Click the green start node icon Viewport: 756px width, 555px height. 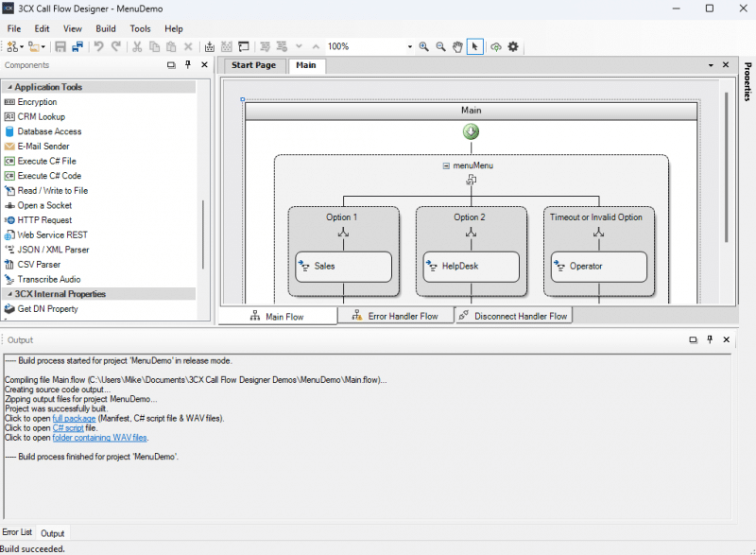tap(471, 131)
